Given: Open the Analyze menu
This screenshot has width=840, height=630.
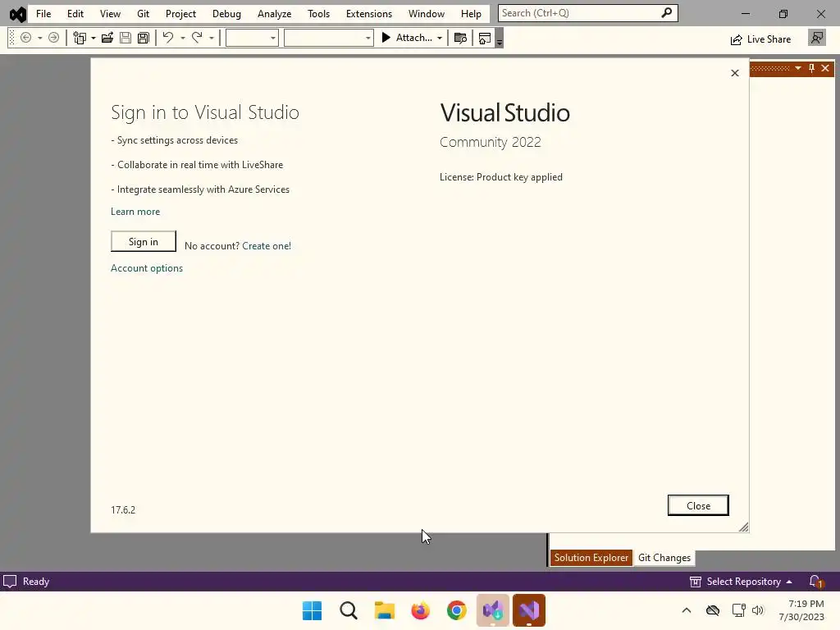Looking at the screenshot, I should 274,13.
